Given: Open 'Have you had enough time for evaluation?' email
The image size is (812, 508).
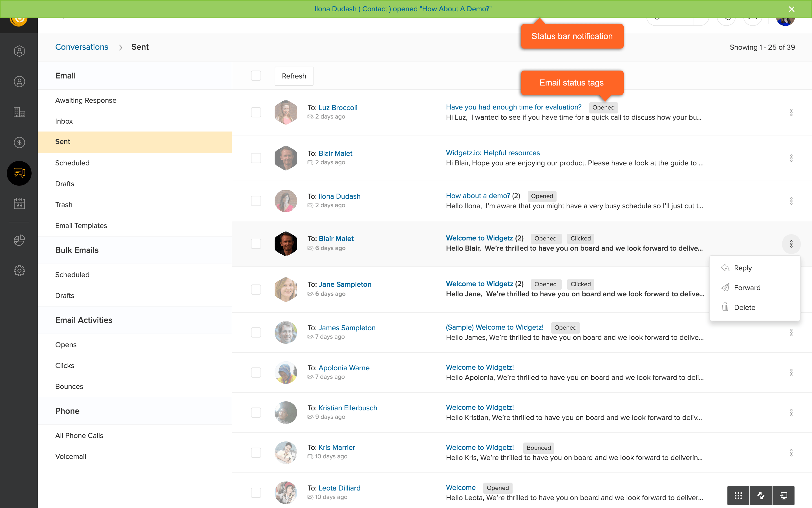Looking at the screenshot, I should (x=514, y=107).
